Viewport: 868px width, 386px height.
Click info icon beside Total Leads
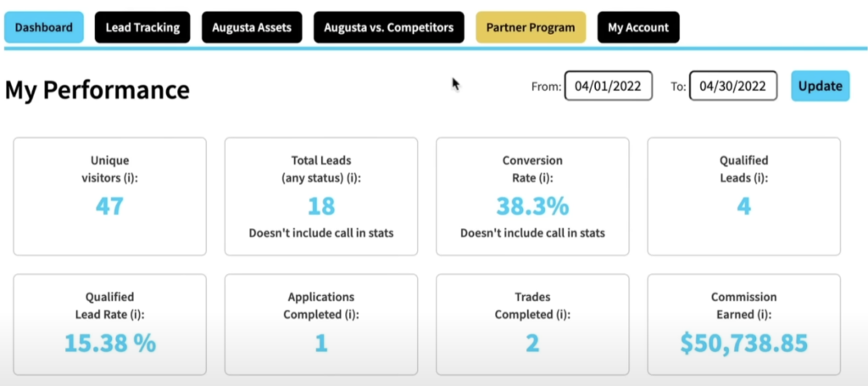353,178
